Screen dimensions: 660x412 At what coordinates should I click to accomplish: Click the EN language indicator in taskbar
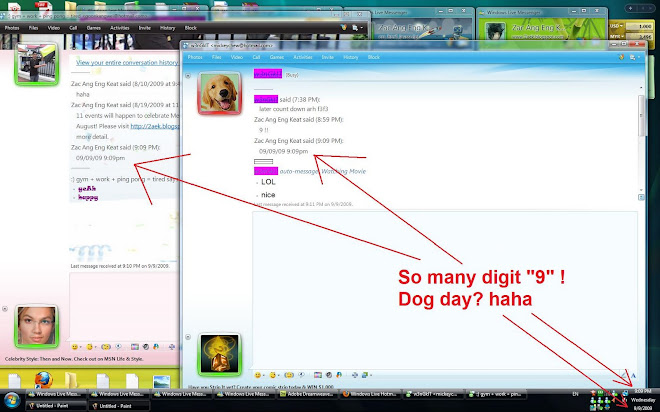point(575,394)
